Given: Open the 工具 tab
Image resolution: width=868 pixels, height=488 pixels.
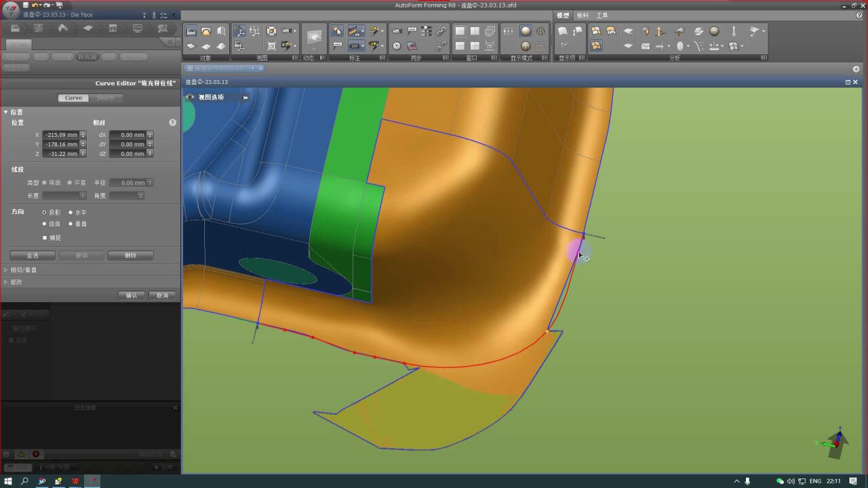Looking at the screenshot, I should tap(602, 16).
